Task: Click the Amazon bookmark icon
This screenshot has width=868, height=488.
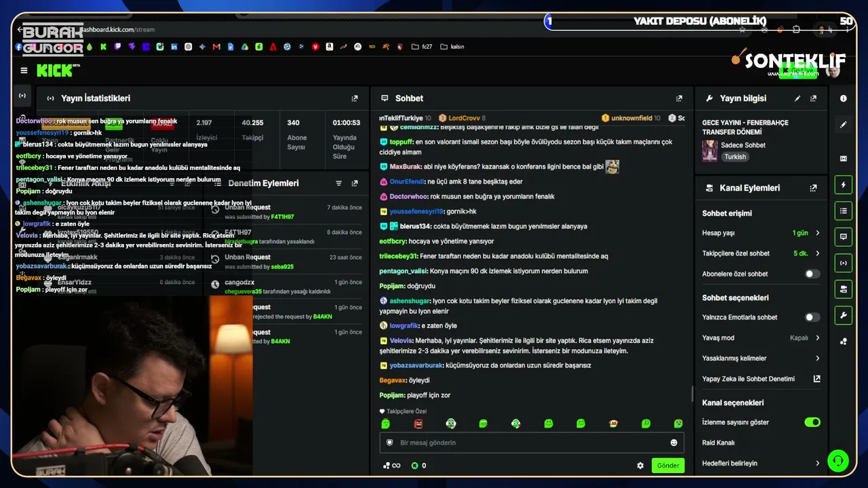Action: pos(329,47)
